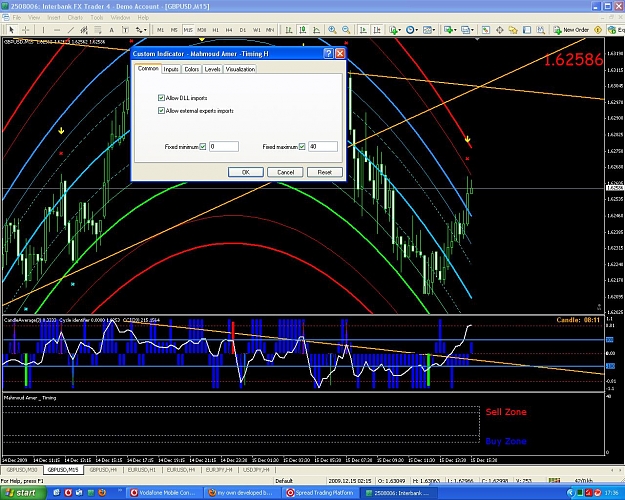The width and height of the screenshot is (625, 500).
Task: Toggle chart auto scroll
Action: pos(363,30)
